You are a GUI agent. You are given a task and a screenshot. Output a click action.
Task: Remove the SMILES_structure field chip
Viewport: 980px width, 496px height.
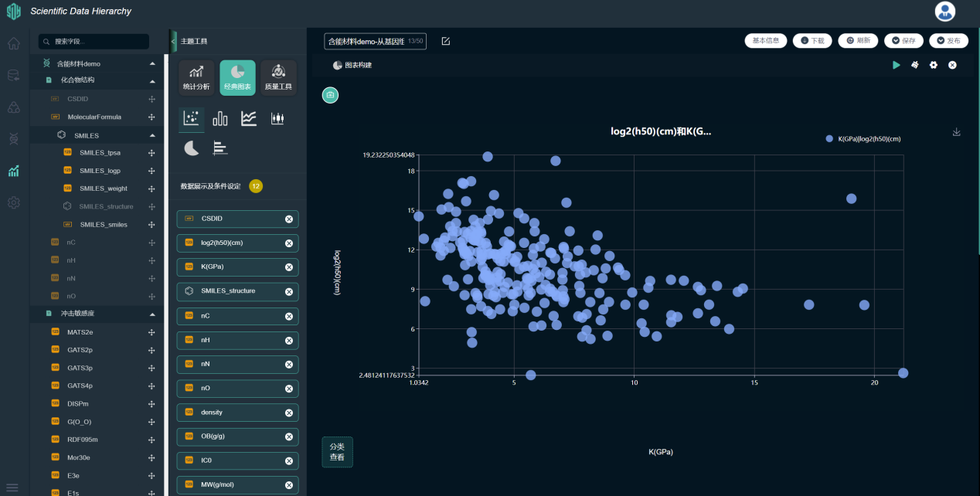coord(289,292)
